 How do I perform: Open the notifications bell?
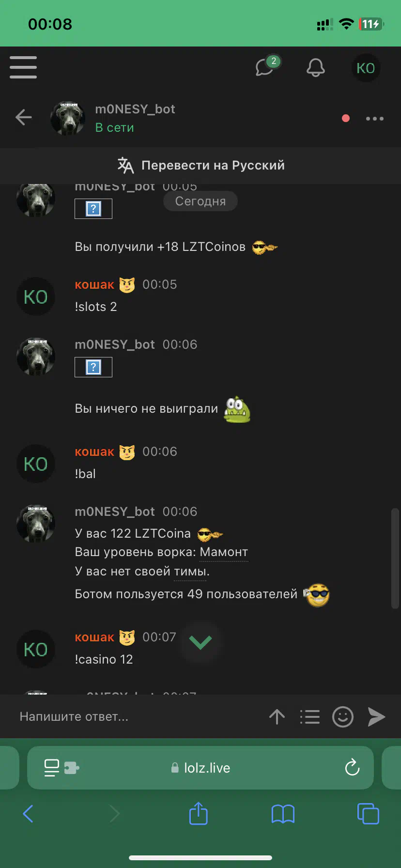tap(316, 68)
